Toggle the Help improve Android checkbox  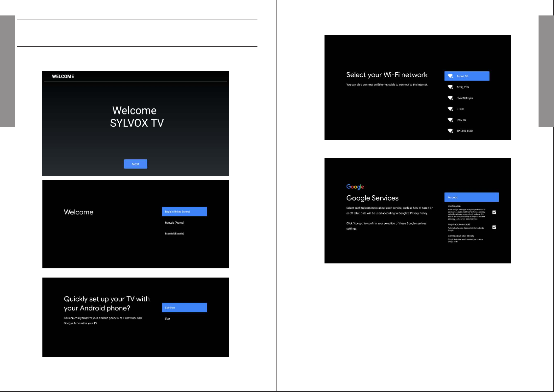pos(494,227)
